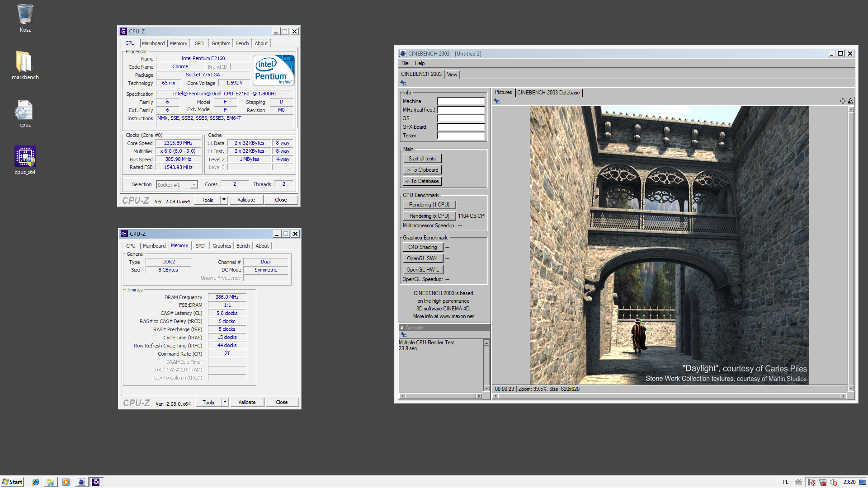Click the upper CPU-Z window title icon
The width and height of the screenshot is (868, 488).
coord(123,31)
